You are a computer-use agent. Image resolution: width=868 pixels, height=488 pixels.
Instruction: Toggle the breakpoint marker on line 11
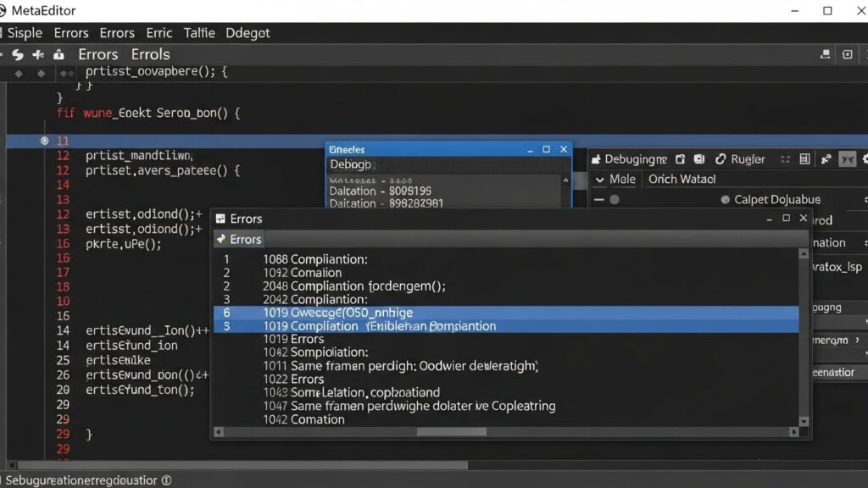pos(44,141)
